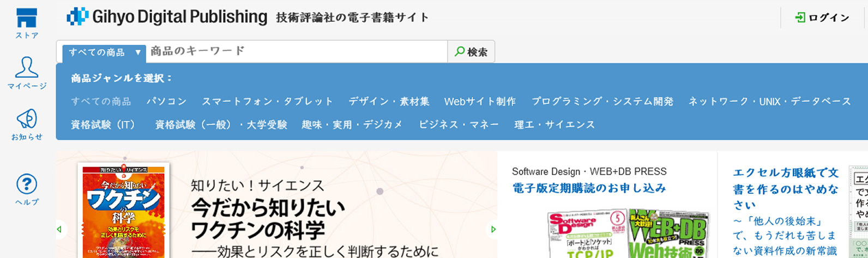Select genre スマートフォン・タブレット
The image size is (868, 258).
click(268, 101)
